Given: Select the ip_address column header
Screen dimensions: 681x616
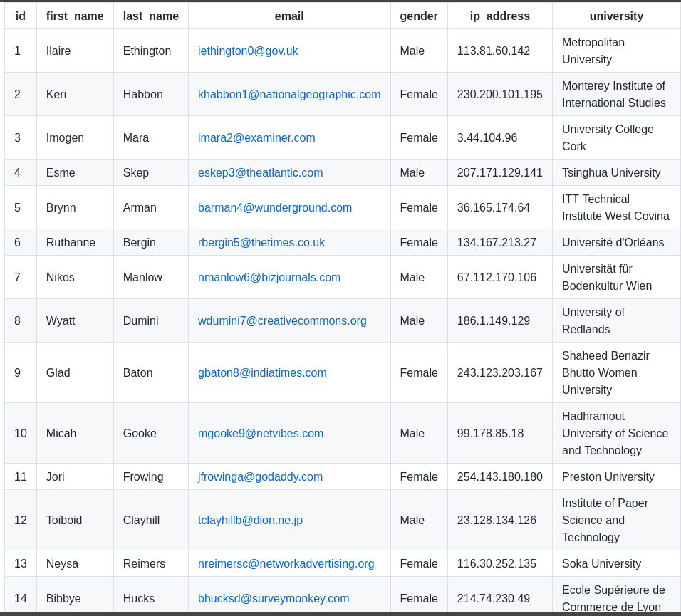Looking at the screenshot, I should click(499, 16).
